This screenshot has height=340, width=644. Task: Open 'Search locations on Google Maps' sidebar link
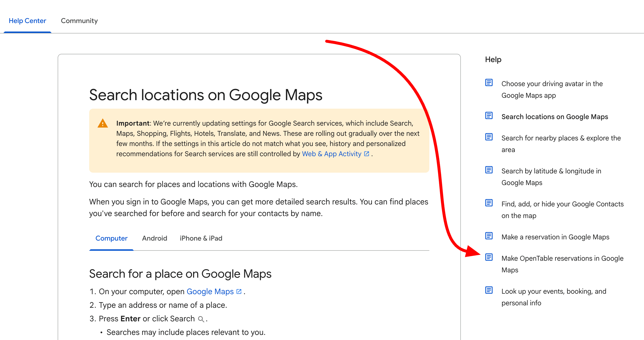(x=555, y=117)
